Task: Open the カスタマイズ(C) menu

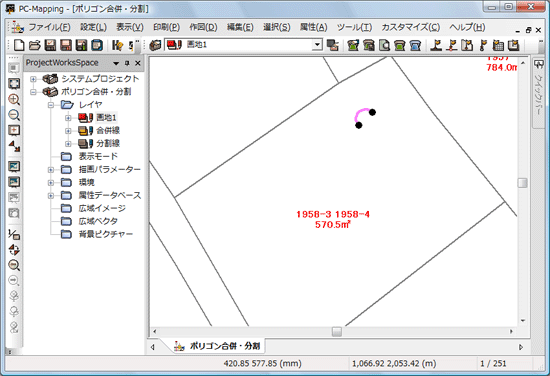Action: tap(410, 27)
